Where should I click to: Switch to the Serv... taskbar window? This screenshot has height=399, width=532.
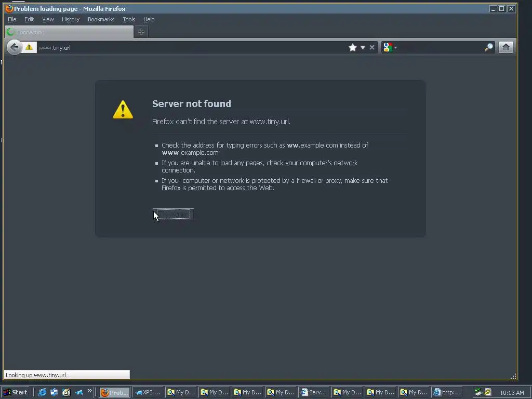click(x=314, y=392)
